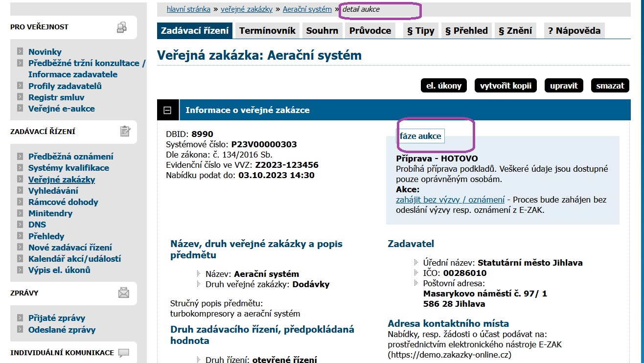Click the smazat button
Image resolution: width=644 pixels, height=363 pixels.
[x=610, y=86]
